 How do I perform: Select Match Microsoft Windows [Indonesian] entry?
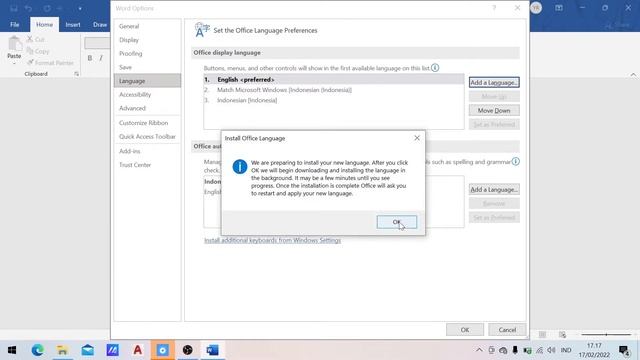(334, 90)
